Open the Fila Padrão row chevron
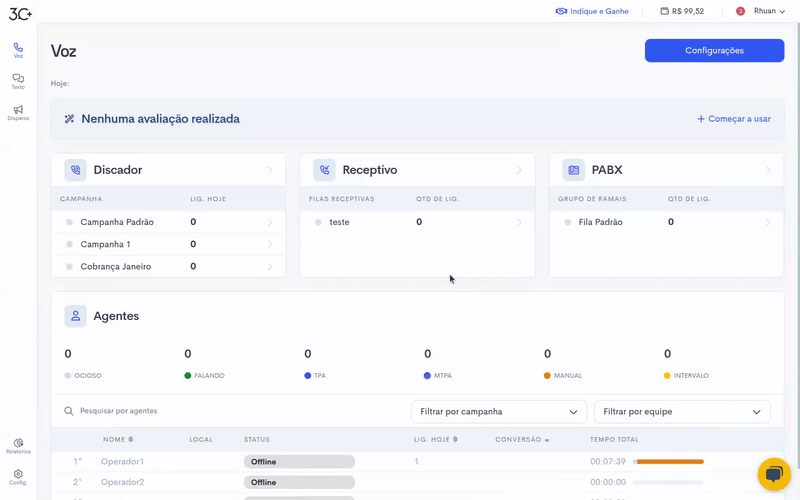The width and height of the screenshot is (800, 500). tap(768, 222)
